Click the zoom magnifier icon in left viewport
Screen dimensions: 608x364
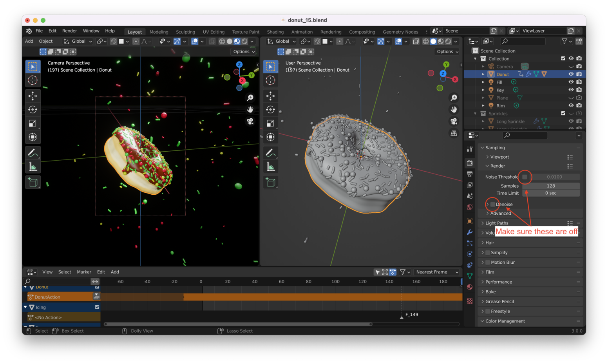250,98
